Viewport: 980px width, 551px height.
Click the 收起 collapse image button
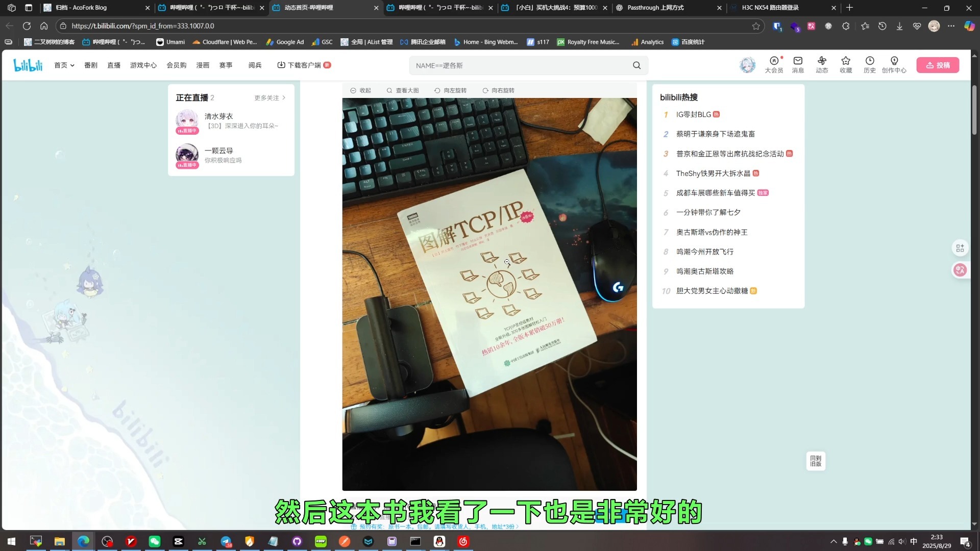pos(360,90)
